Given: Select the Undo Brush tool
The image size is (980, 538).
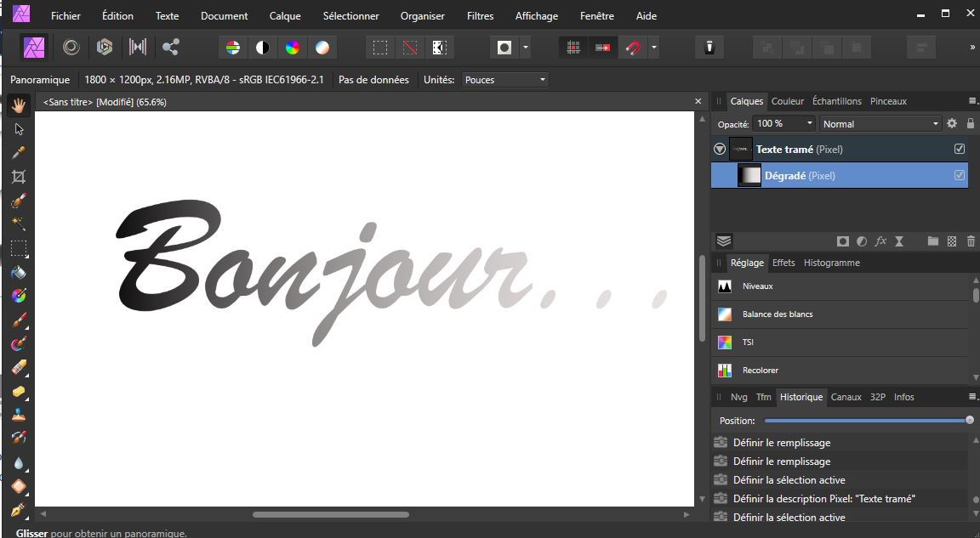Looking at the screenshot, I should [19, 439].
